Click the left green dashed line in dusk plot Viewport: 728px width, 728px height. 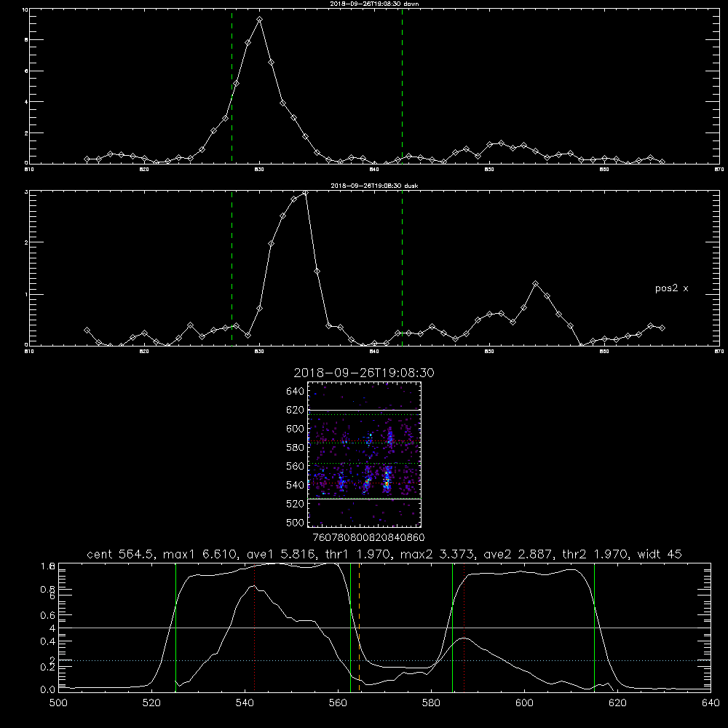pos(232,268)
